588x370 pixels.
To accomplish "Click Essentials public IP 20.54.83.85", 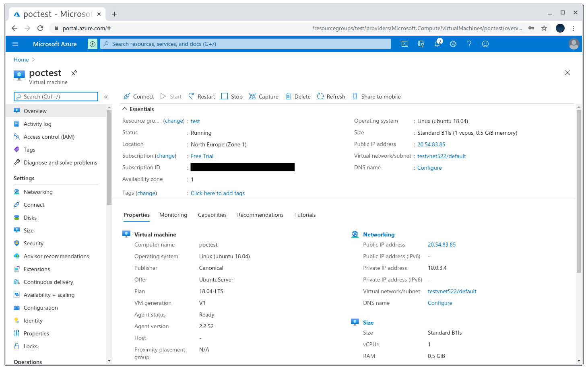I will pyautogui.click(x=431, y=144).
